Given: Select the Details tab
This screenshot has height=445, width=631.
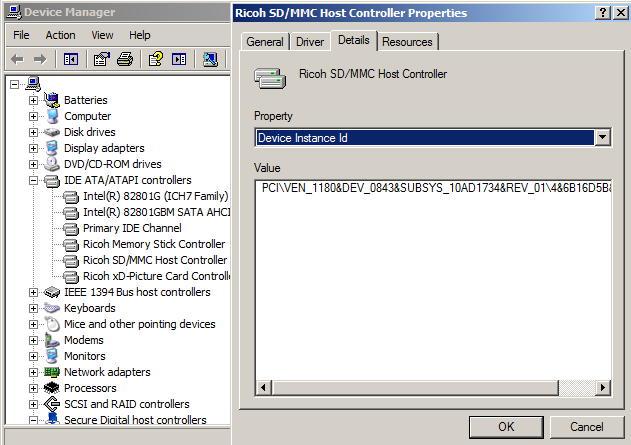Looking at the screenshot, I should (354, 40).
